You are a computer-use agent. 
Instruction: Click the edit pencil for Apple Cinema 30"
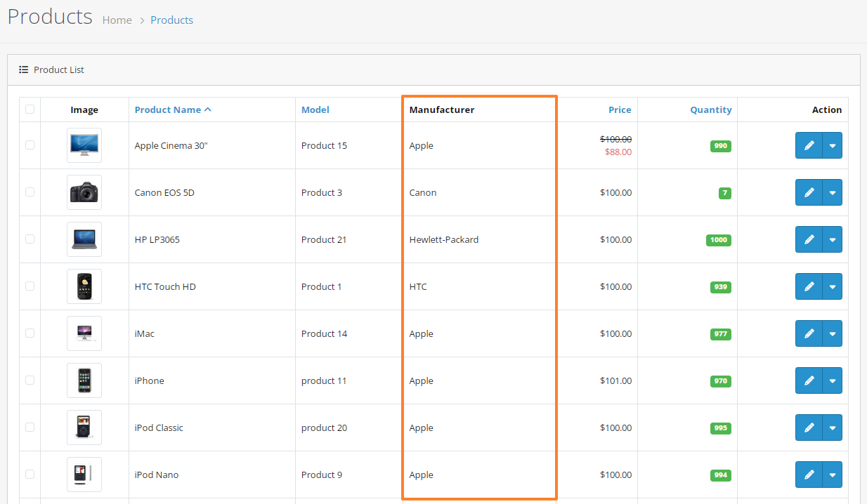(x=809, y=145)
